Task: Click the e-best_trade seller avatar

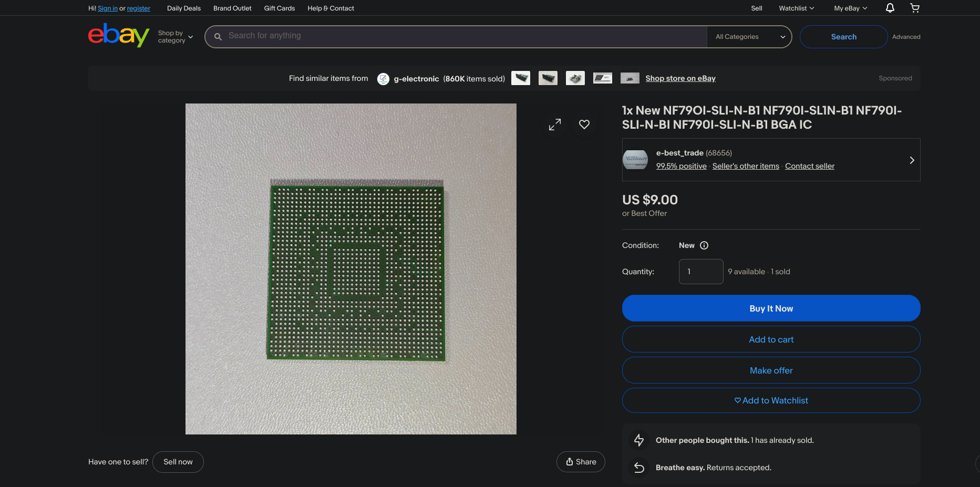Action: (635, 160)
